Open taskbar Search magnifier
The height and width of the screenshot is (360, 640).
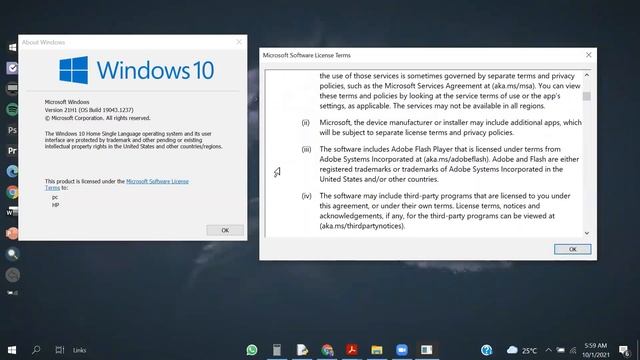[36, 350]
